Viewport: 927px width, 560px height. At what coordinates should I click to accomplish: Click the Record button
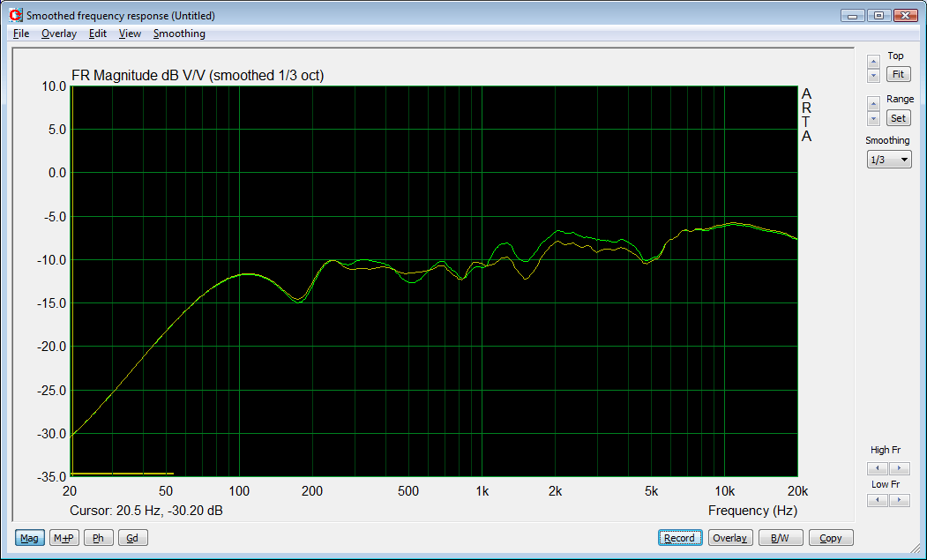(x=680, y=538)
